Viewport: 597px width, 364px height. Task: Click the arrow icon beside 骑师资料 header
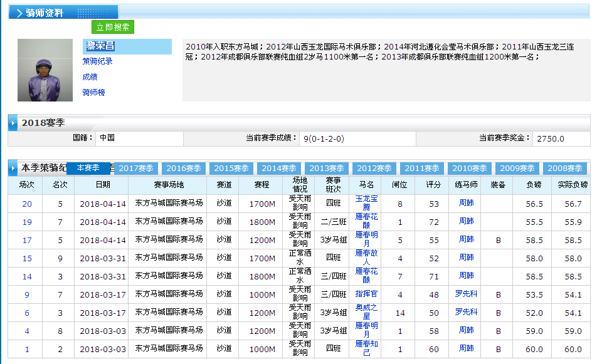coord(19,13)
